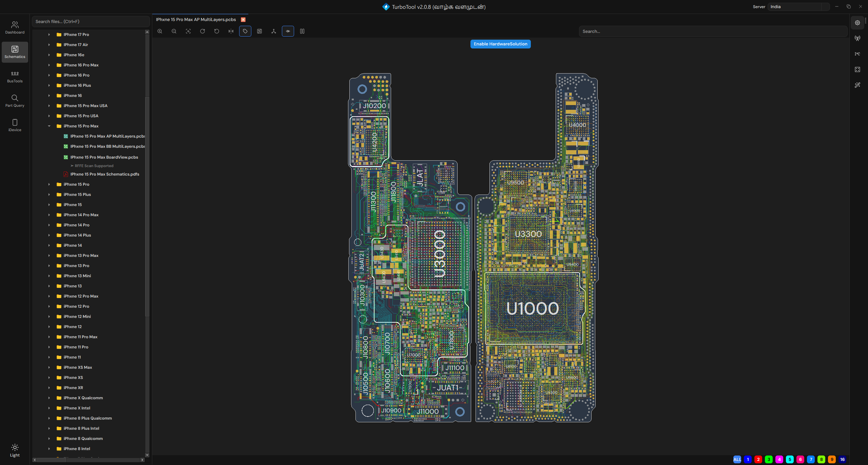Click Enable HardwareSolution button

click(x=501, y=44)
